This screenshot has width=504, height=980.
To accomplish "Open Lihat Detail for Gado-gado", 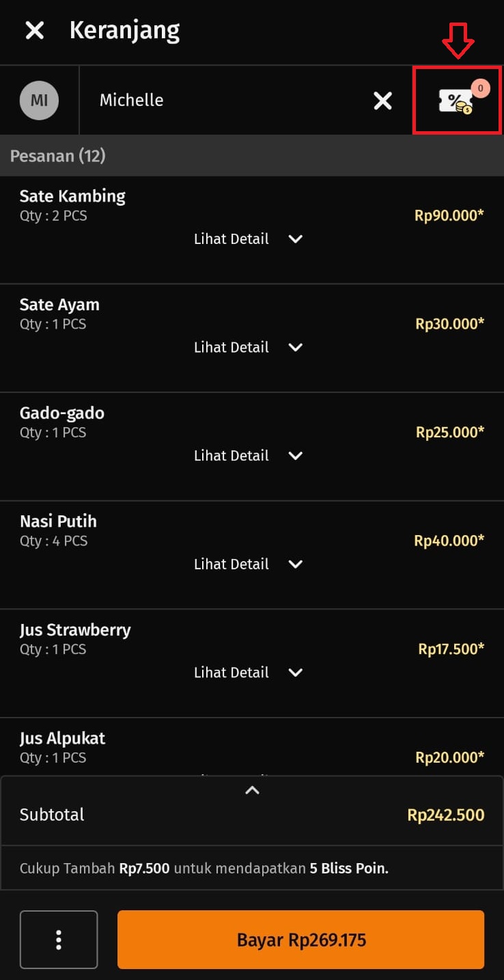I will (x=232, y=456).
